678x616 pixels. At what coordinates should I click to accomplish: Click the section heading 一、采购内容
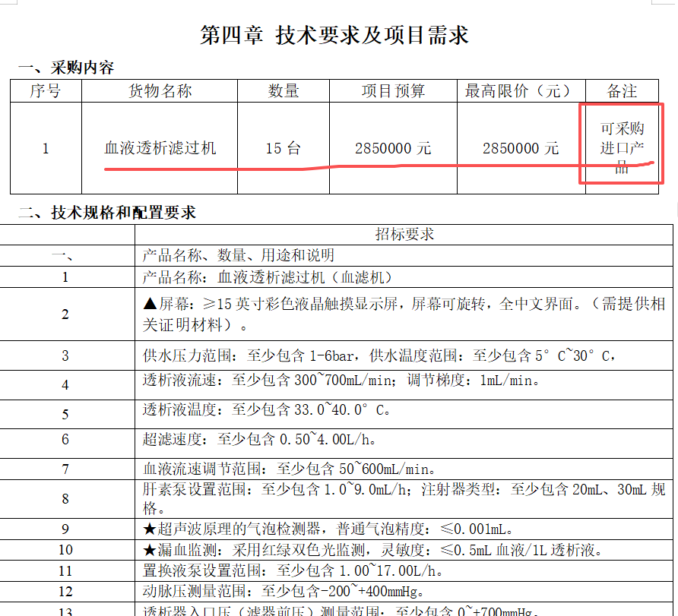coord(66,68)
